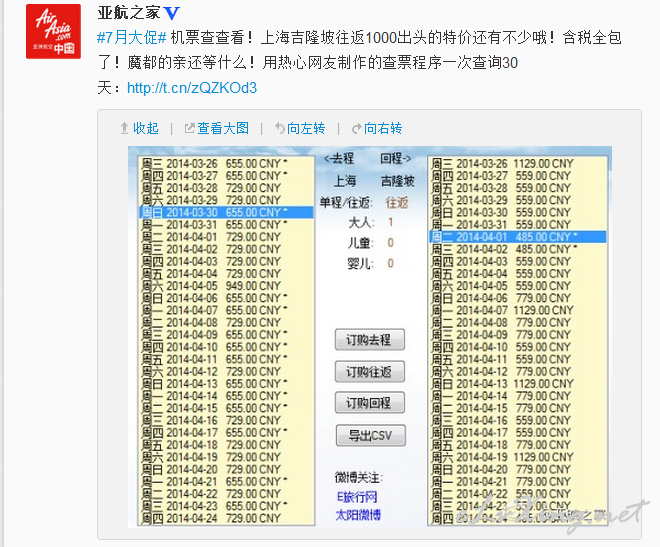
Task: Open 查看大图 to view the full image
Action: 223,128
